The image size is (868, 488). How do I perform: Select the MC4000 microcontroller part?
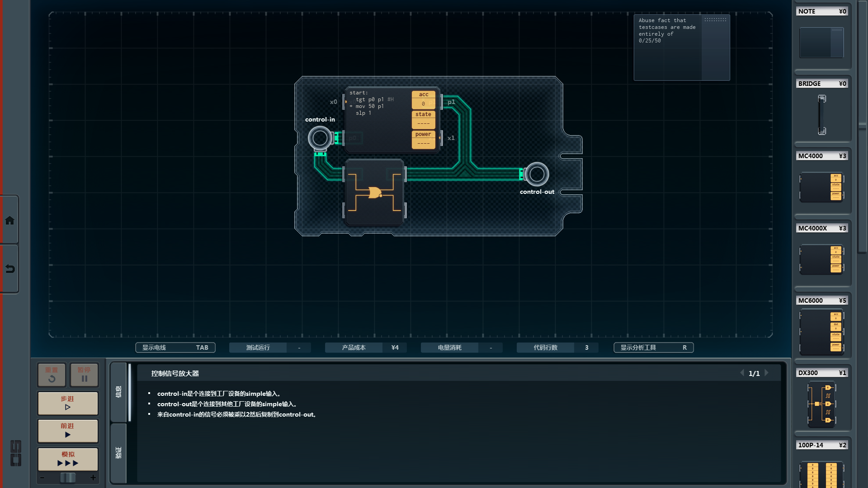click(821, 187)
